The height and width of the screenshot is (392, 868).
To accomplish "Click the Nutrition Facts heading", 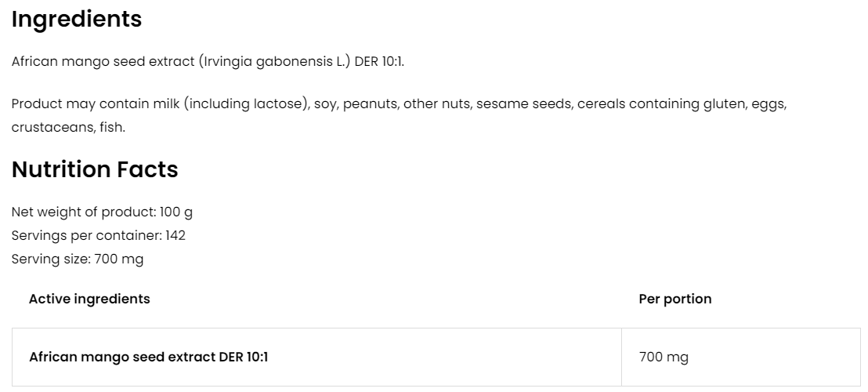I will (95, 169).
